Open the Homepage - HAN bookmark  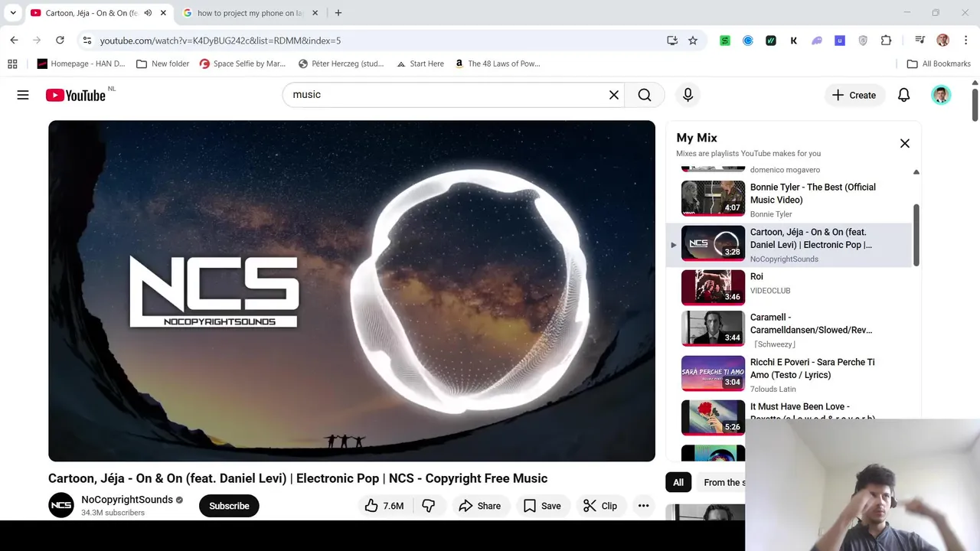(x=81, y=64)
